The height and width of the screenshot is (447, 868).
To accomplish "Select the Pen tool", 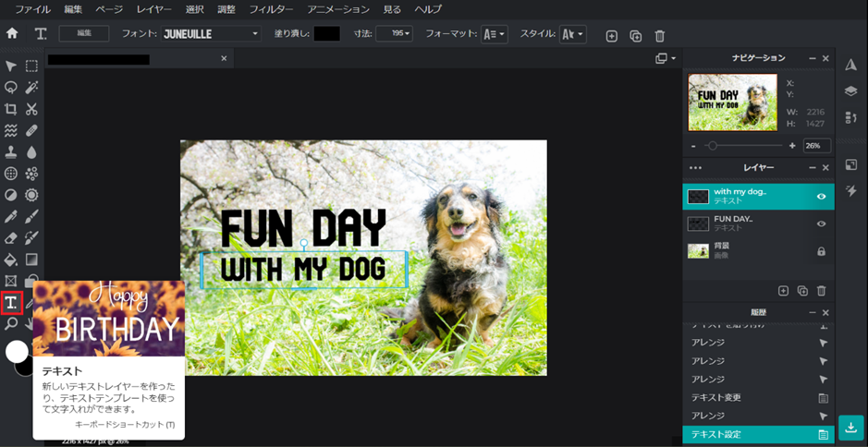I will 10,216.
